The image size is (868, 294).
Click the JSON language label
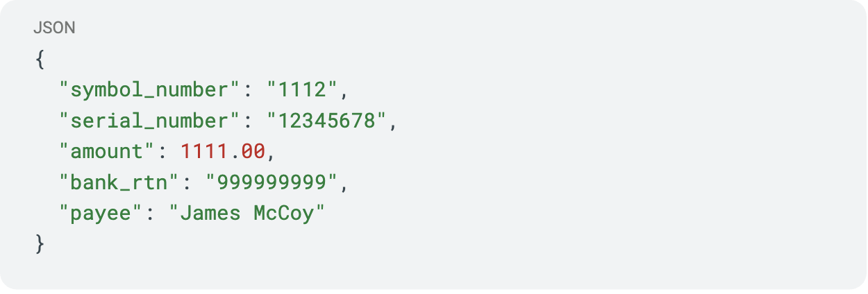(54, 28)
